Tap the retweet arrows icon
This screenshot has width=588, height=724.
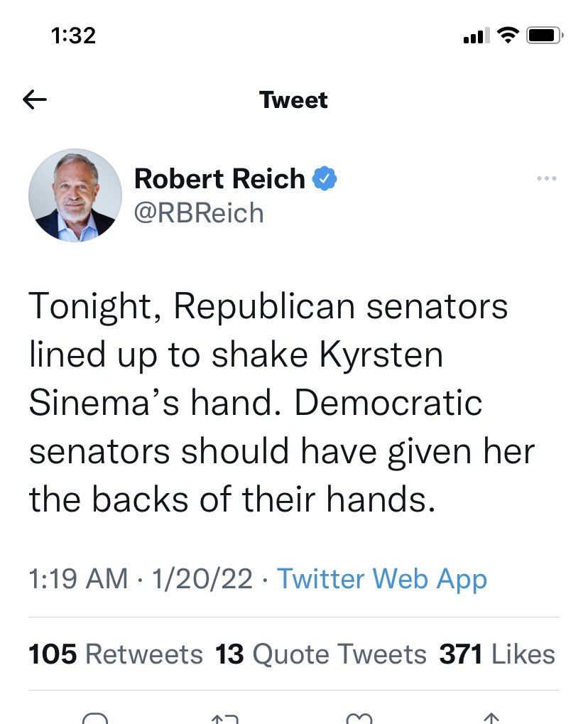coord(225,718)
